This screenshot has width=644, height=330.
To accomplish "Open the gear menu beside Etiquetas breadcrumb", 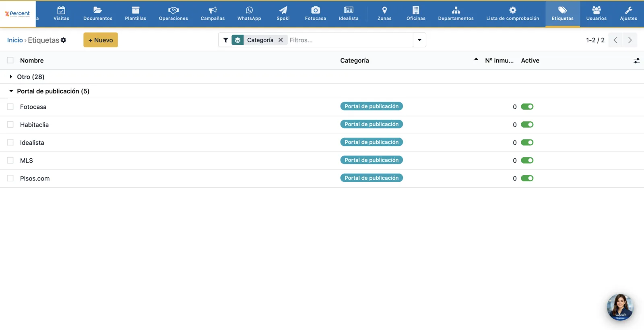I will [64, 40].
